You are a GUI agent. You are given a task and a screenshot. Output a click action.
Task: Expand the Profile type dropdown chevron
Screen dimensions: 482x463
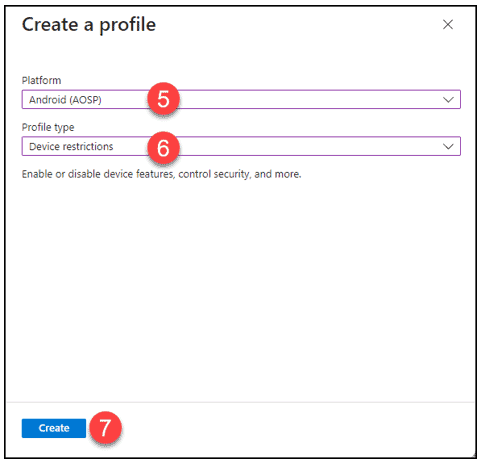(x=448, y=146)
